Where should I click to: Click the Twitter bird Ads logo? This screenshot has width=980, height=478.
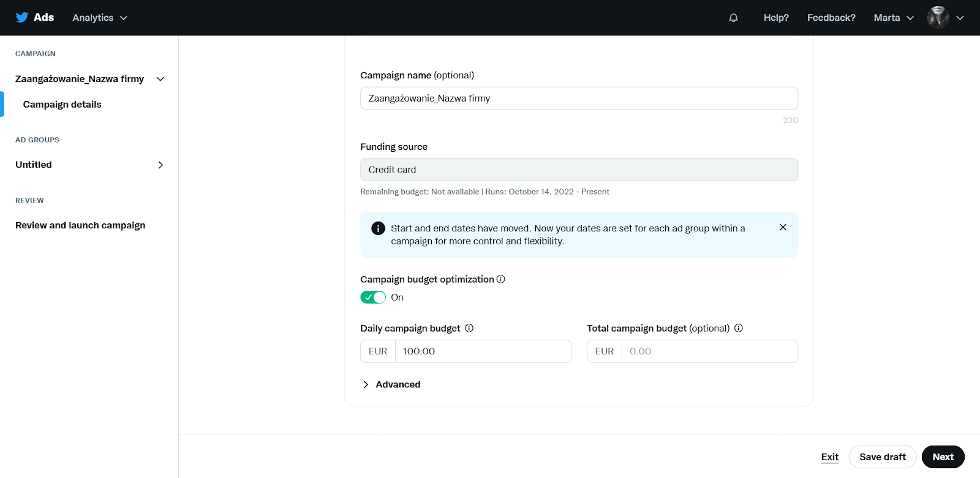click(35, 18)
